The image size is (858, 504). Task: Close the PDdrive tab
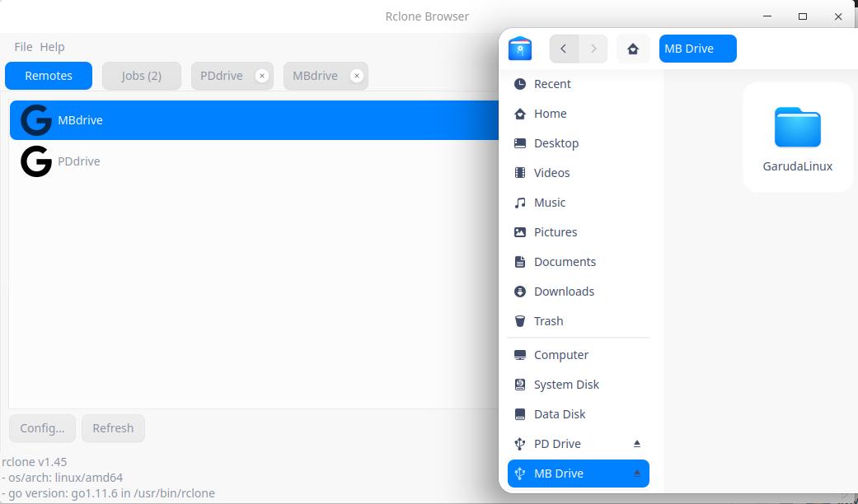tap(262, 75)
